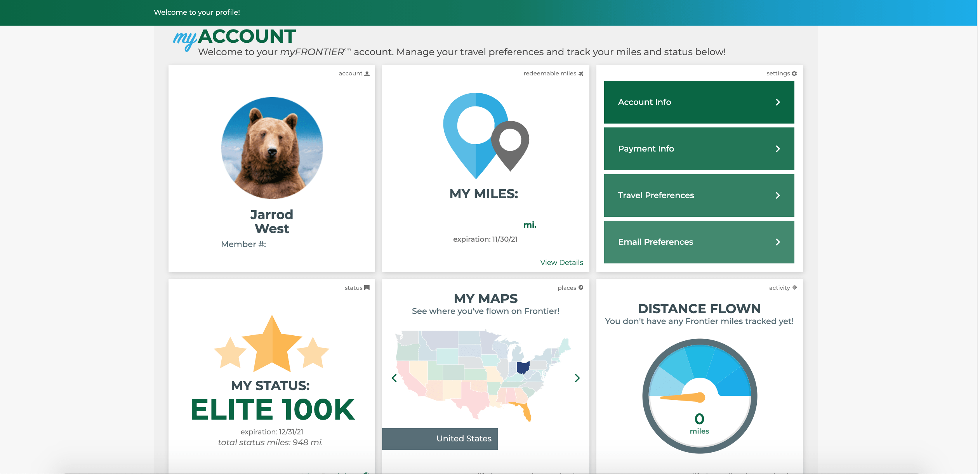Open Account Info settings
Screen dimensions: 980x474
(x=699, y=102)
